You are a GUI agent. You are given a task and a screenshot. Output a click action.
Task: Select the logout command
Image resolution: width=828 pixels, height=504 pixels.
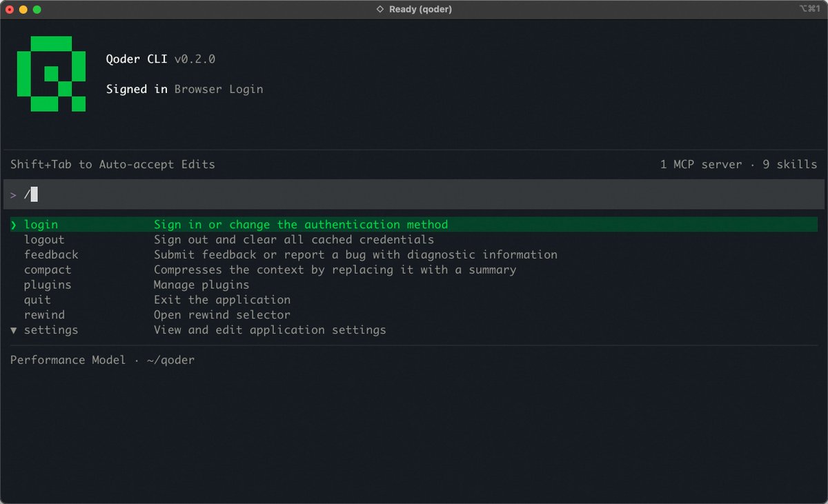44,240
